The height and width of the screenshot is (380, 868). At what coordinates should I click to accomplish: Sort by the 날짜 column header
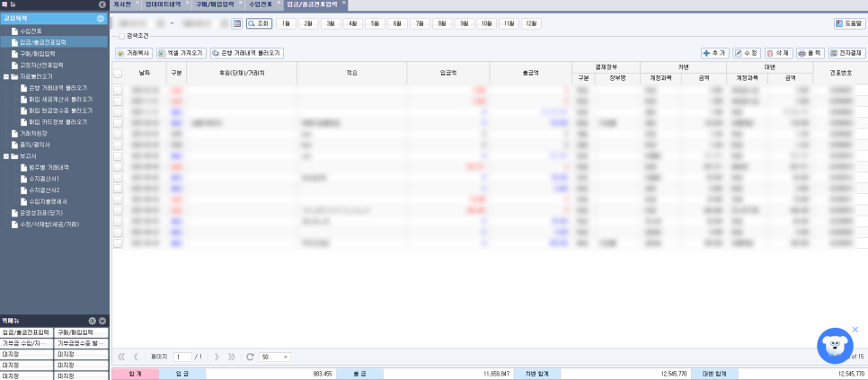[x=146, y=73]
